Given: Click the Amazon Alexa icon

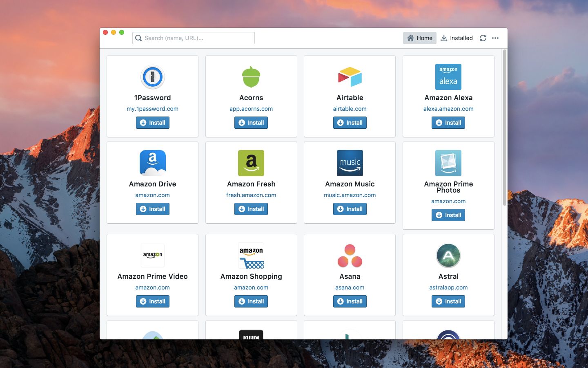Looking at the screenshot, I should coord(448,77).
